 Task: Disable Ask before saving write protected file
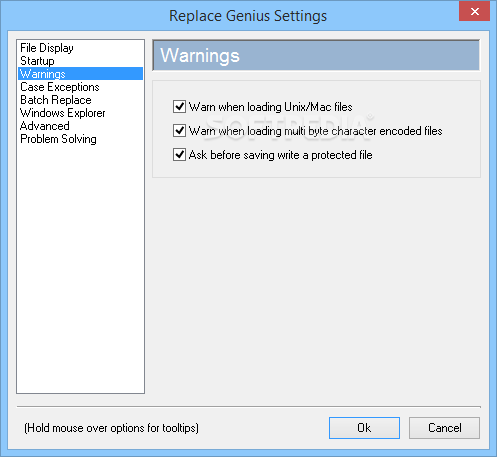[179, 155]
